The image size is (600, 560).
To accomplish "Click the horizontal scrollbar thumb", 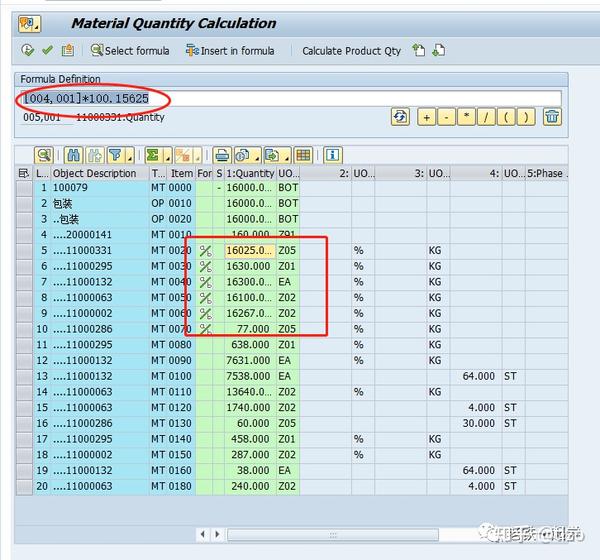I will tap(333, 535).
